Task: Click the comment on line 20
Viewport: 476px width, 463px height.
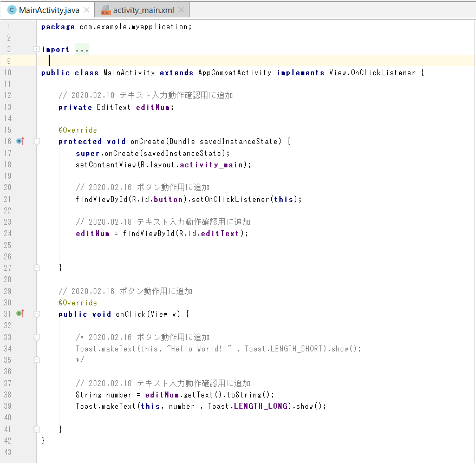Action: pyautogui.click(x=142, y=187)
